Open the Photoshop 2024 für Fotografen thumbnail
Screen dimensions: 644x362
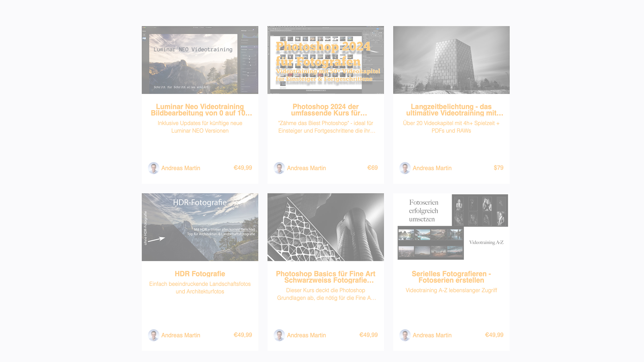(326, 60)
